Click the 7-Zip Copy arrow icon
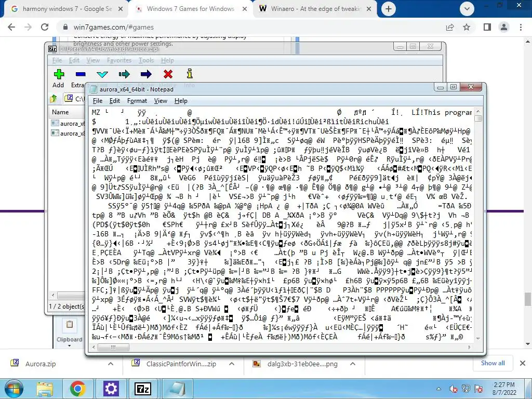 pyautogui.click(x=124, y=74)
